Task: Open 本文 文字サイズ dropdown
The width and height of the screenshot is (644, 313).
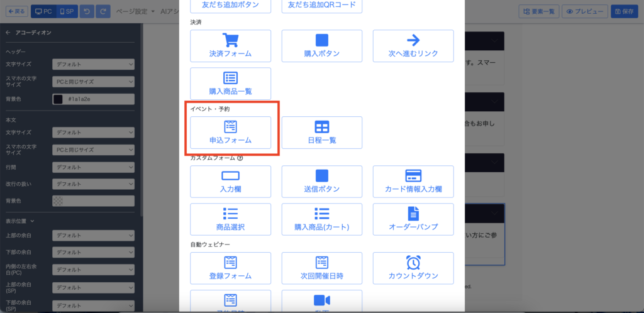Action: coord(93,133)
